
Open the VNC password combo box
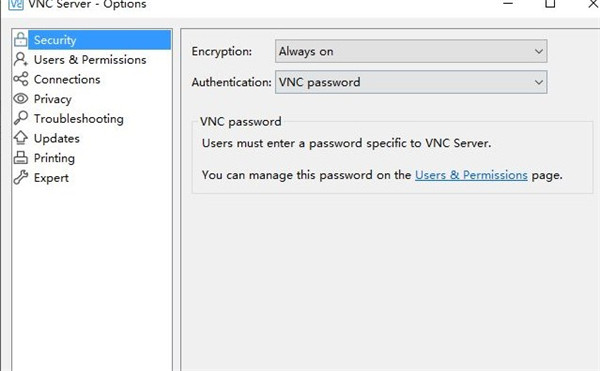(411, 82)
